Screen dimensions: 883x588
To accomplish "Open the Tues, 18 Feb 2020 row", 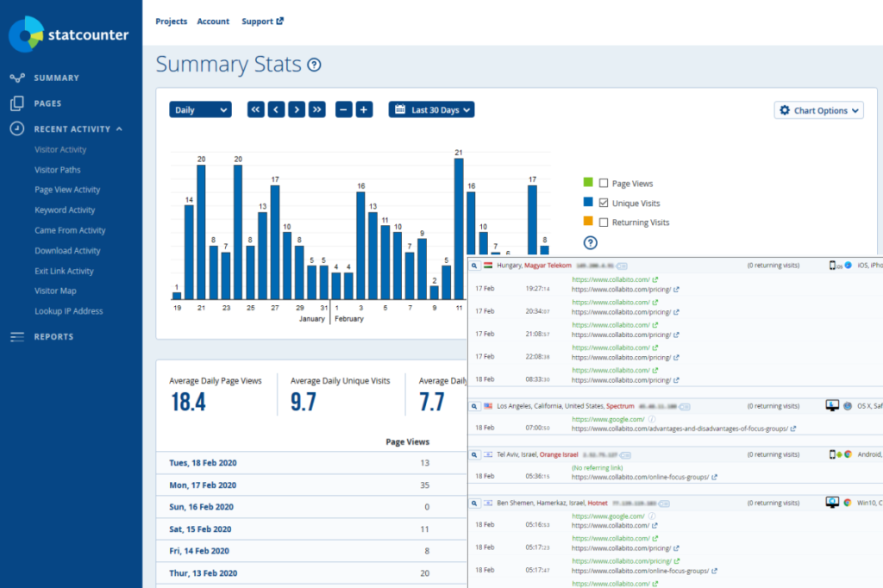I will [203, 463].
